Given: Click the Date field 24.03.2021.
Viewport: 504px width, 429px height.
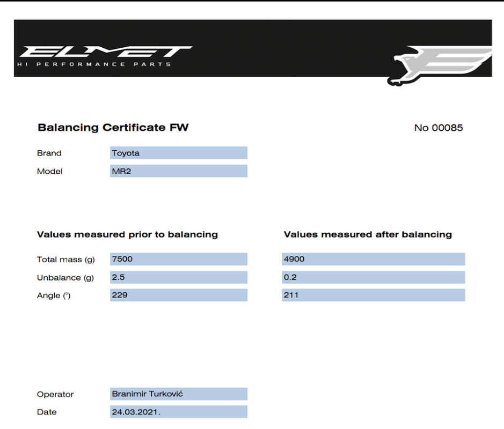Looking at the screenshot, I should (x=179, y=412).
